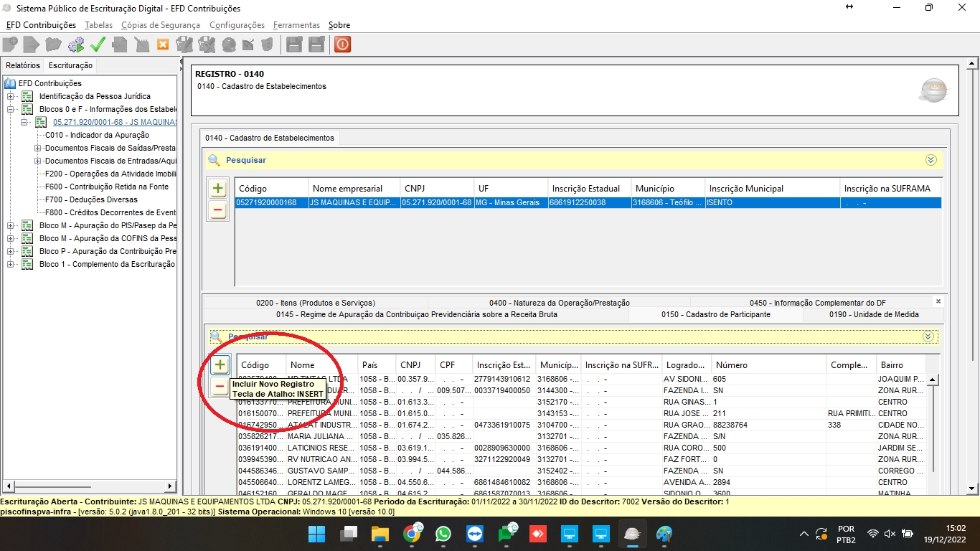The height and width of the screenshot is (551, 980).
Task: Click the orange X icon in the toolbar
Action: 163,44
